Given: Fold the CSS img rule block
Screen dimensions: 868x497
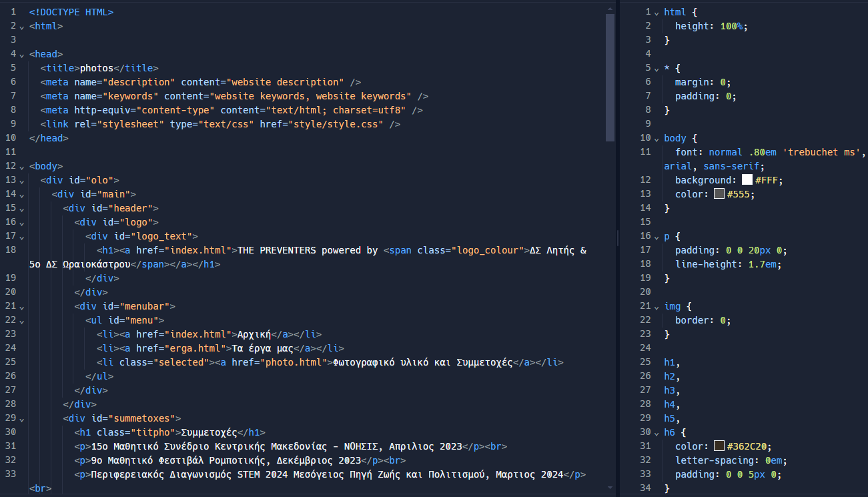Looking at the screenshot, I should pos(657,307).
